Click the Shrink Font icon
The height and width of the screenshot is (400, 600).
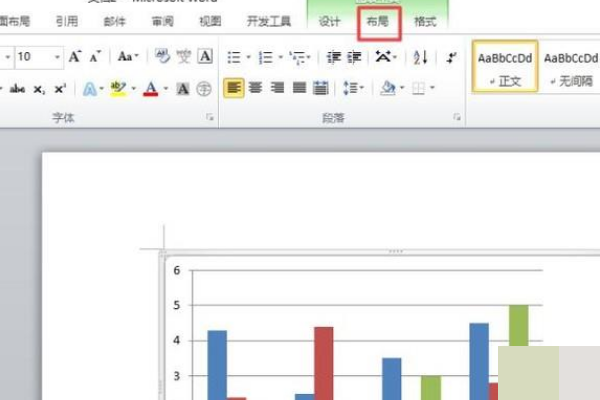(95, 57)
